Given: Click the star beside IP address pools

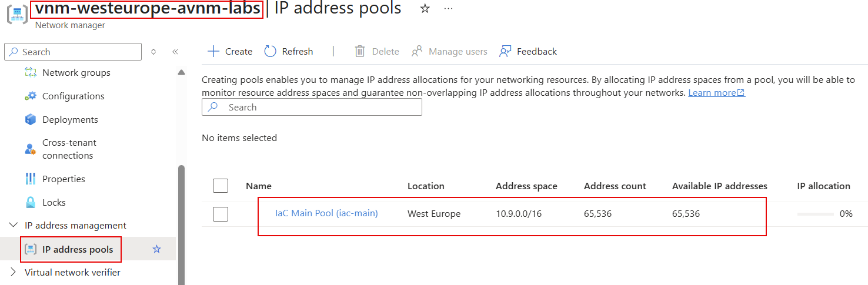Looking at the screenshot, I should (156, 249).
